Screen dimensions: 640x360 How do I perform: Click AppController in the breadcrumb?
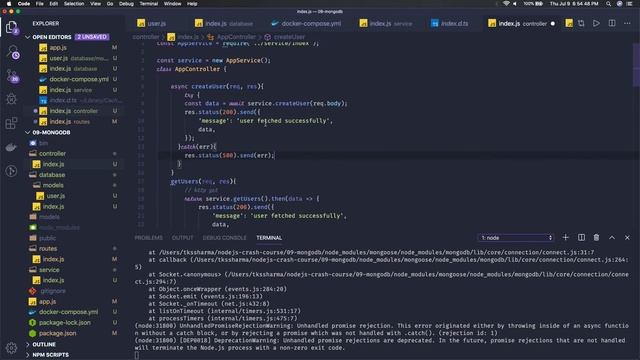click(236, 37)
